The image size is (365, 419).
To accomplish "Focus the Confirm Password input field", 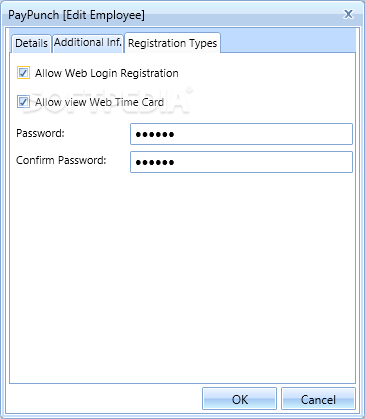I will click(x=241, y=162).
